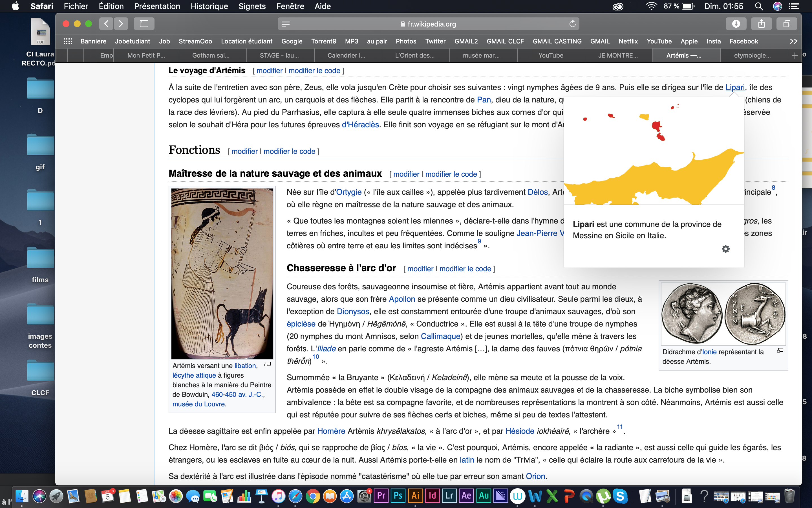Open Premiere Pro in the Dock

click(381, 496)
